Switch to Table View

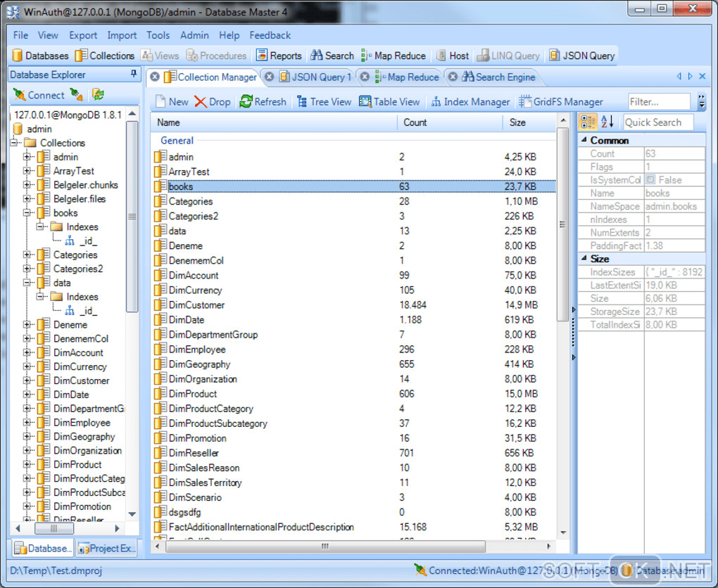[389, 101]
